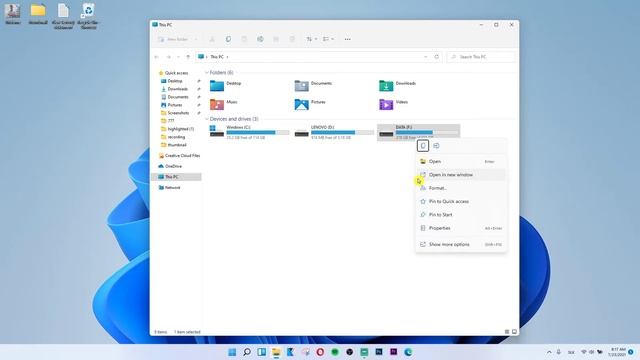Click the Copy icon in the Explorer toolbar
This screenshot has height=360, width=640.
coord(228,39)
